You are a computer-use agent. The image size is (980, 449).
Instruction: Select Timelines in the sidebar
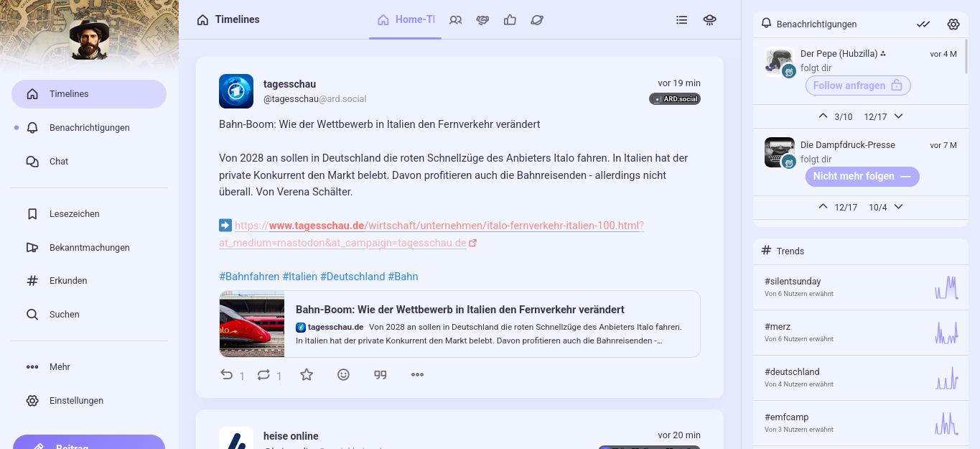[x=89, y=94]
